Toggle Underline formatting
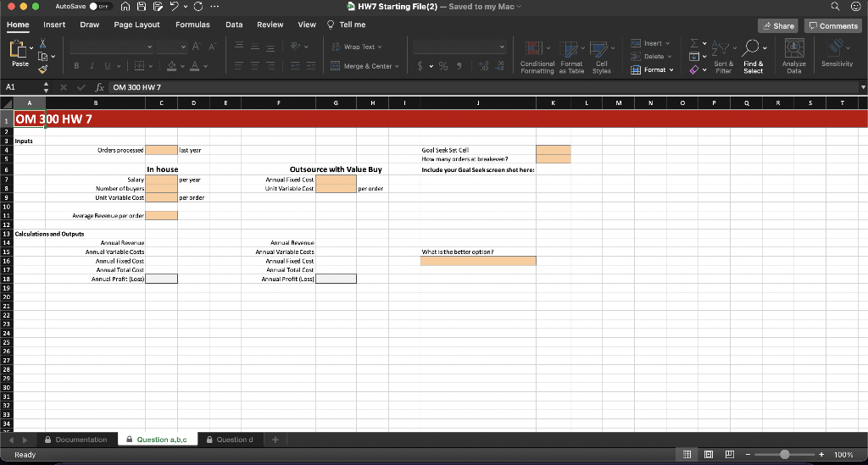 (108, 66)
